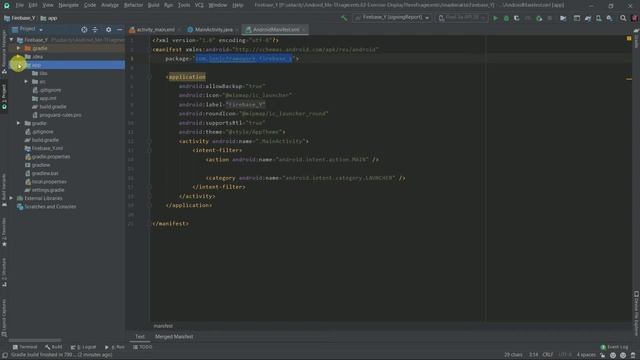The image size is (640, 360).
Task: Open the device selection dropdown
Action: coord(462,18)
